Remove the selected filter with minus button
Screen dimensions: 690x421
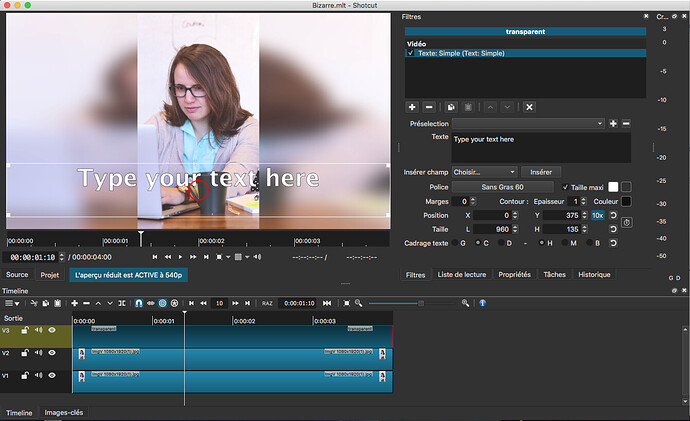[429, 107]
